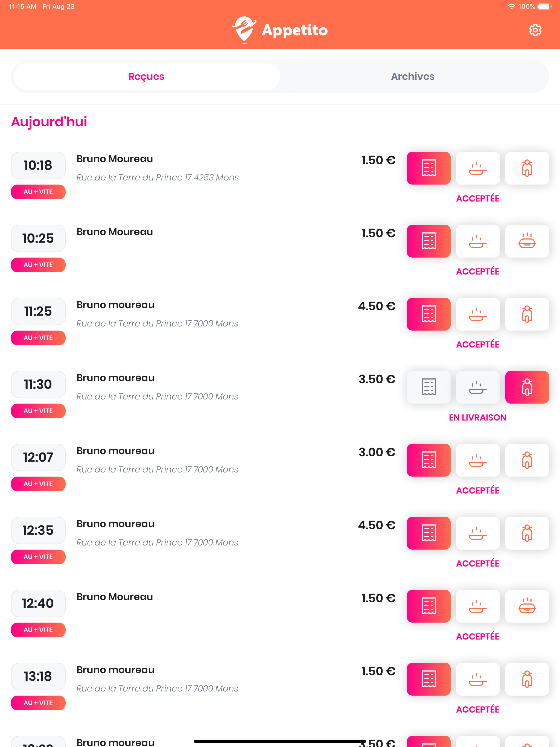560x747 pixels.
Task: Tap the highlighted receipt icon for 11:25 order
Action: tap(428, 314)
